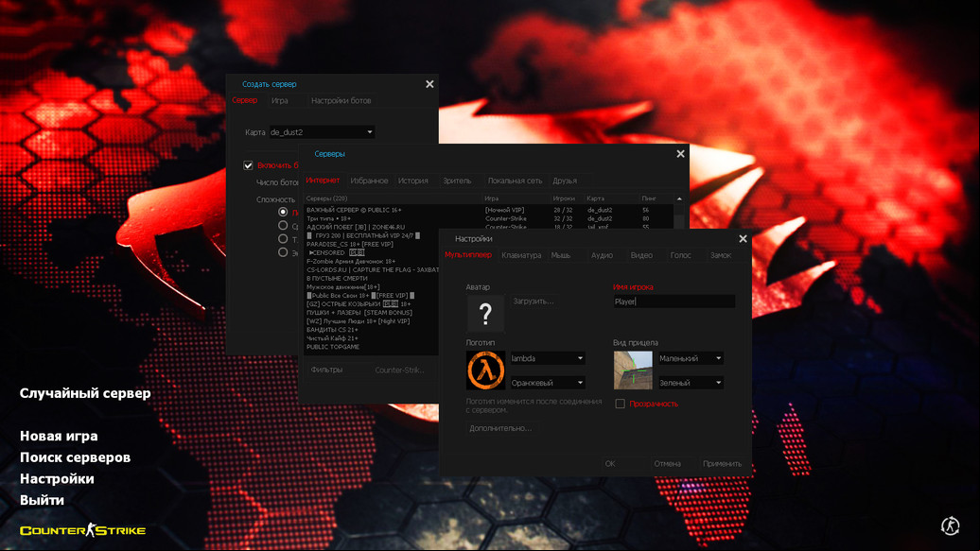Open the Мышь settings tab
Image resolution: width=980 pixels, height=551 pixels.
click(x=561, y=255)
